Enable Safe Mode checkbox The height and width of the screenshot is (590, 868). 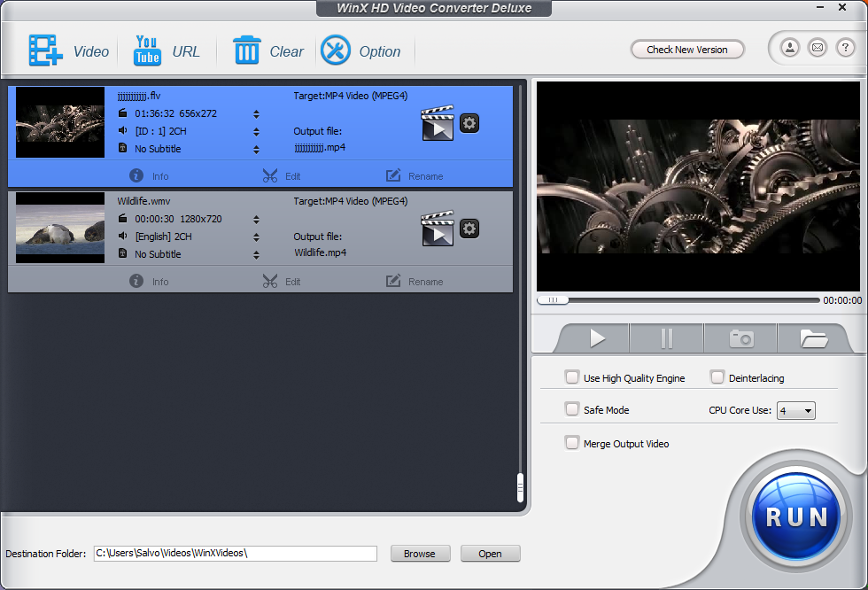click(x=572, y=409)
